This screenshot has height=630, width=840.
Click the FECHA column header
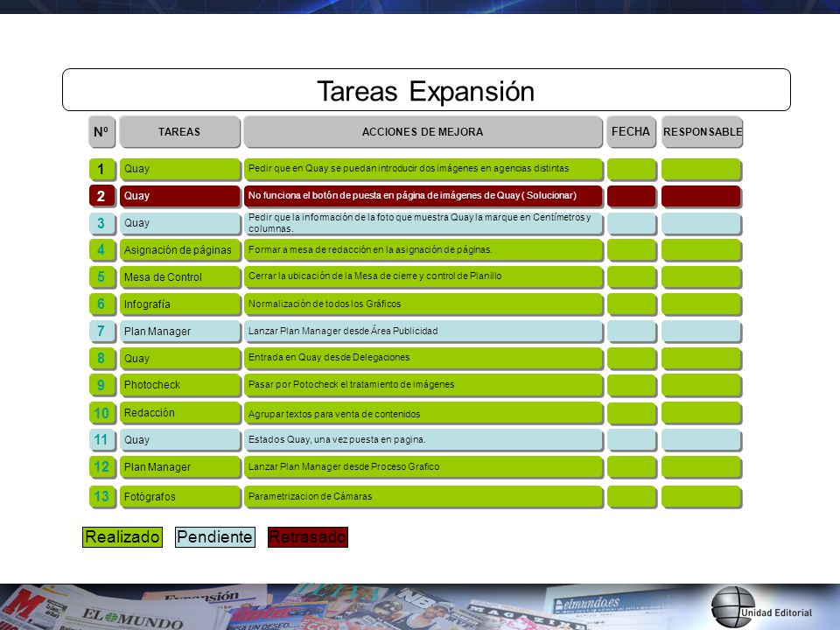click(x=631, y=132)
